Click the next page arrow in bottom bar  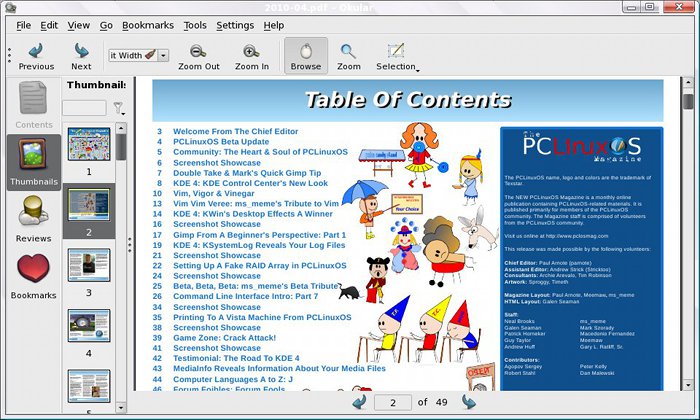click(468, 402)
